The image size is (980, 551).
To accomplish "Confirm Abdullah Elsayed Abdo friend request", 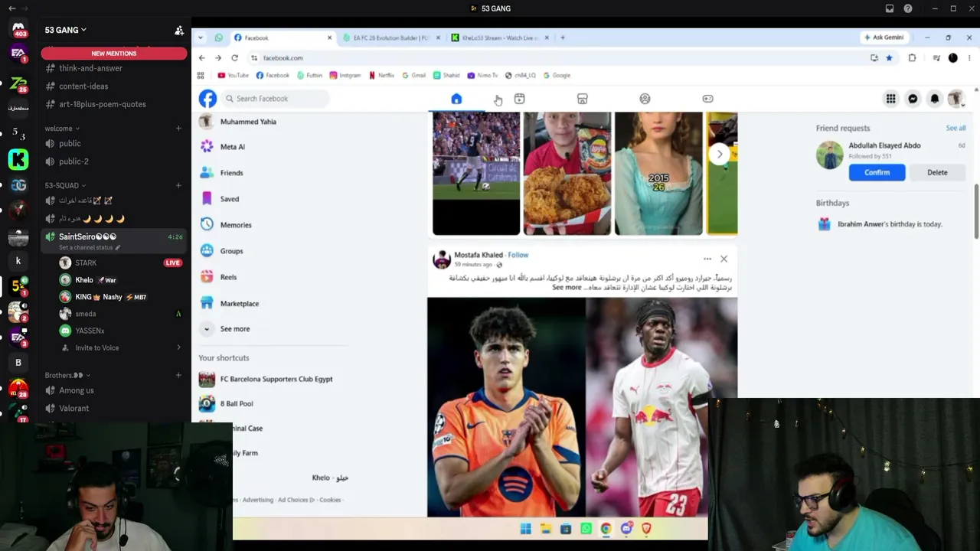I will (877, 173).
